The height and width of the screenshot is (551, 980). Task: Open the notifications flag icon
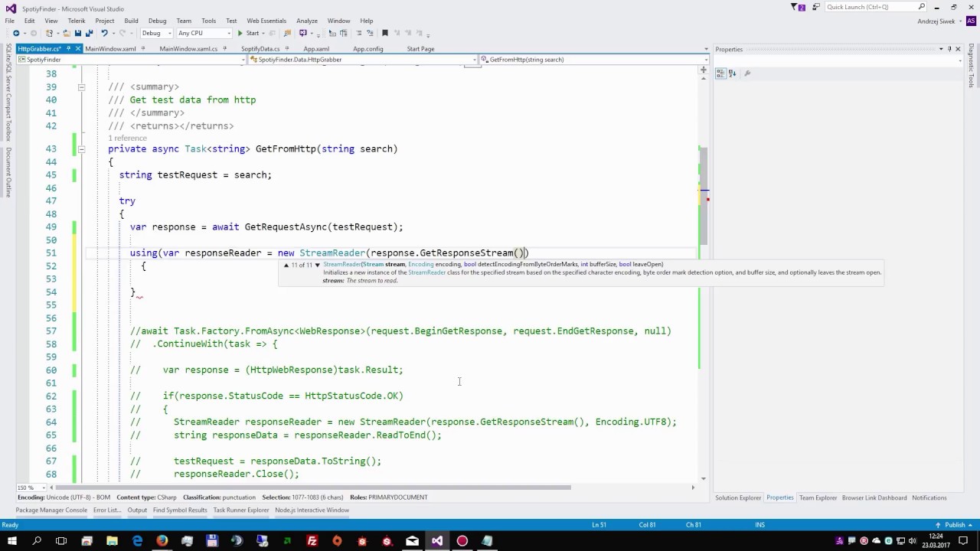coord(797,7)
